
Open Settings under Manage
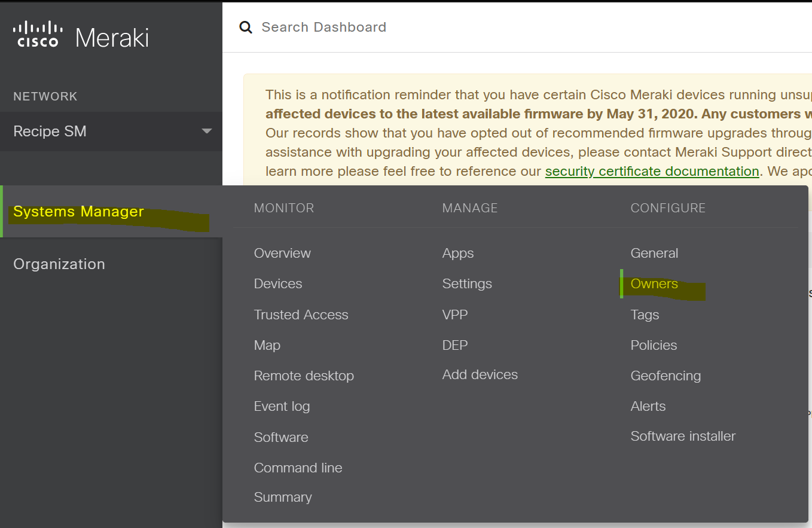[467, 283]
